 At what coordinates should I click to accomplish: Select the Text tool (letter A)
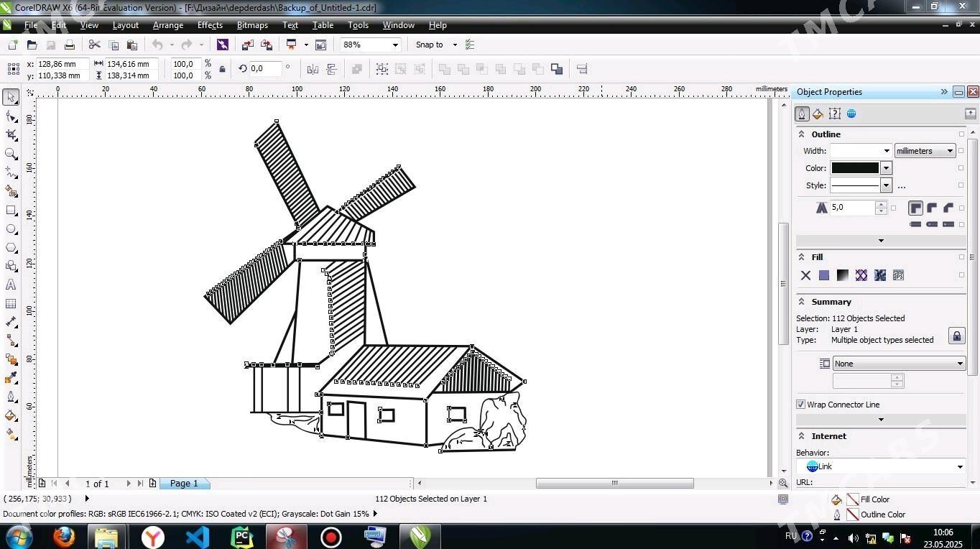click(11, 285)
